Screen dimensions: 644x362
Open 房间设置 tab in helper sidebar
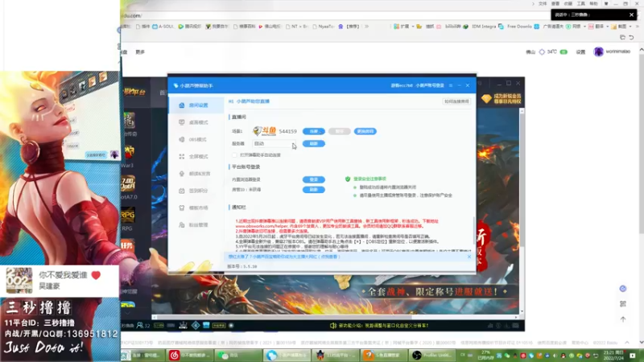[196, 105]
